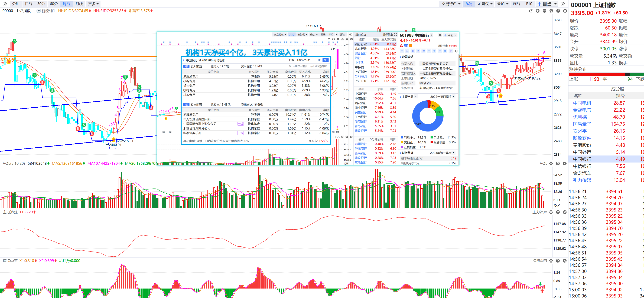The image size is (644, 298).
Task: Open 捕捞季节 panel settings gear
Action: 551,261
